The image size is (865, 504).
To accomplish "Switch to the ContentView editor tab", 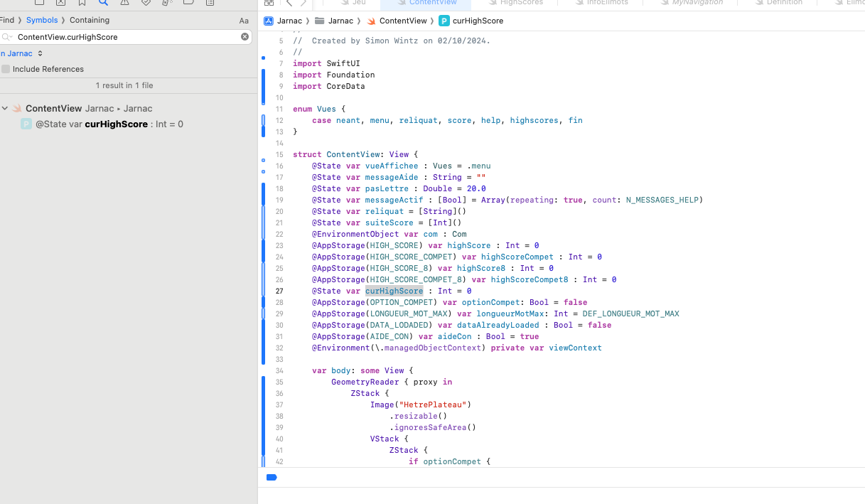I will click(428, 3).
